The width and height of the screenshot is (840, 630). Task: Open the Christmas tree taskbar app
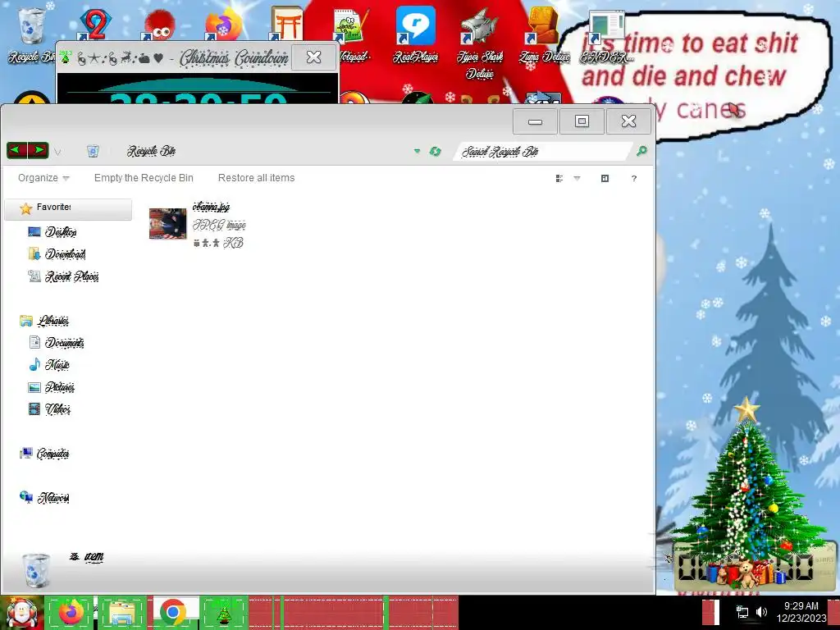pos(224,612)
